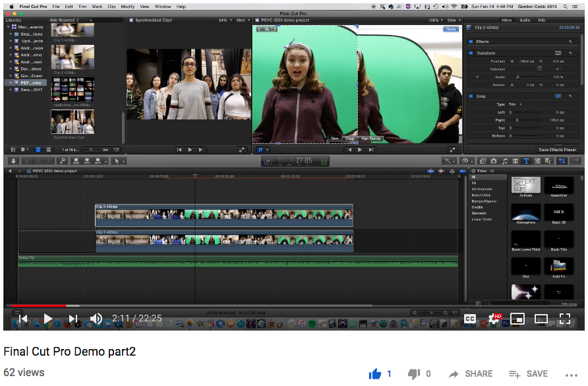This screenshot has height=386, width=588.
Task: Select the Ken Burns crop button
Action: click(371, 139)
